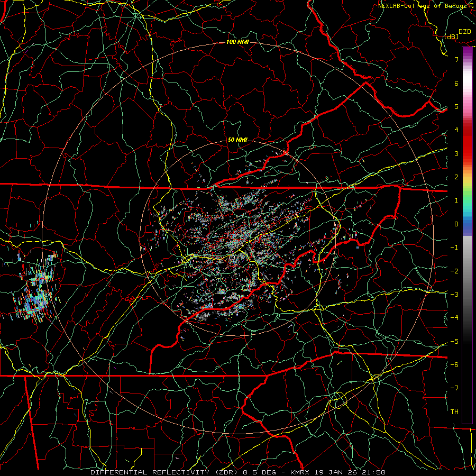
Task: Click the 1 dB scale label
Action: pyautogui.click(x=456, y=200)
